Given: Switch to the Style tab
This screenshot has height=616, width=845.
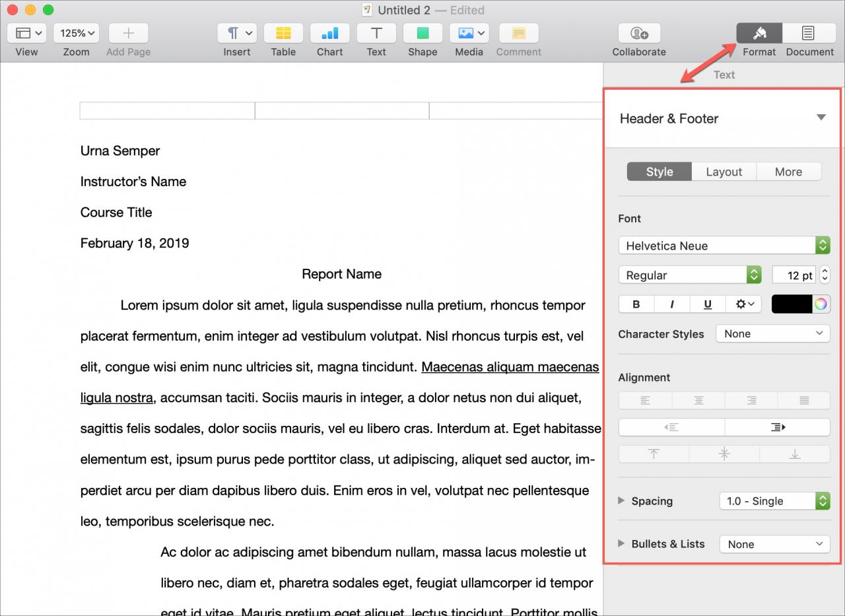Looking at the screenshot, I should (x=659, y=172).
